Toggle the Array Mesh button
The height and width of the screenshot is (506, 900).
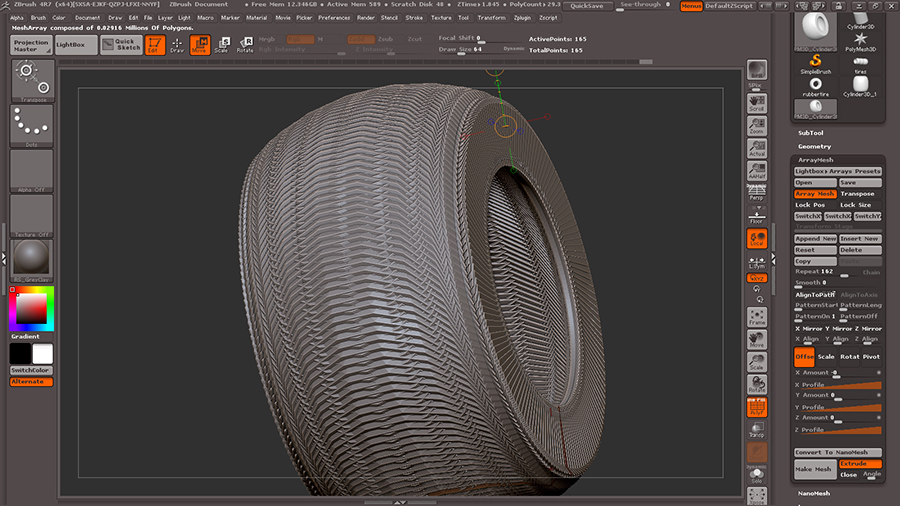tap(815, 194)
